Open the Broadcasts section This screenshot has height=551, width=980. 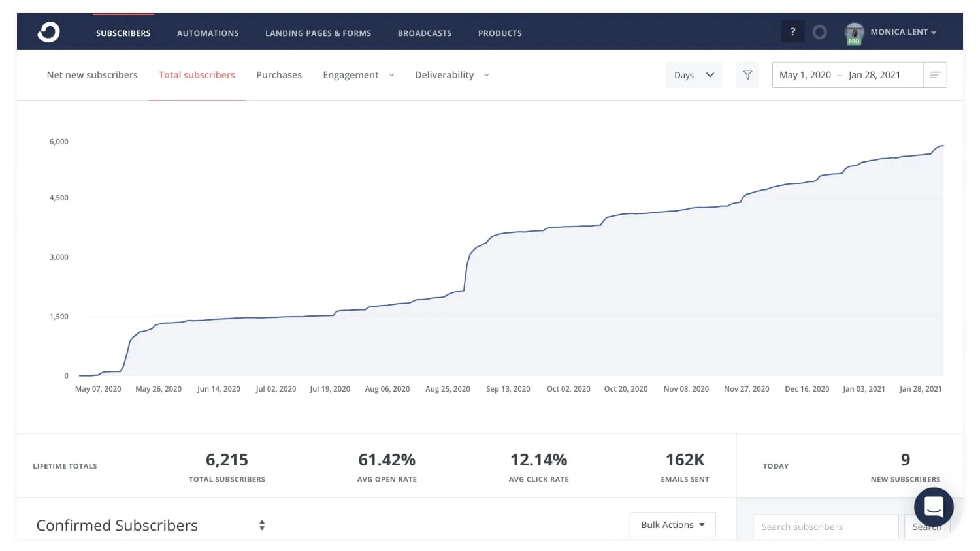point(425,33)
